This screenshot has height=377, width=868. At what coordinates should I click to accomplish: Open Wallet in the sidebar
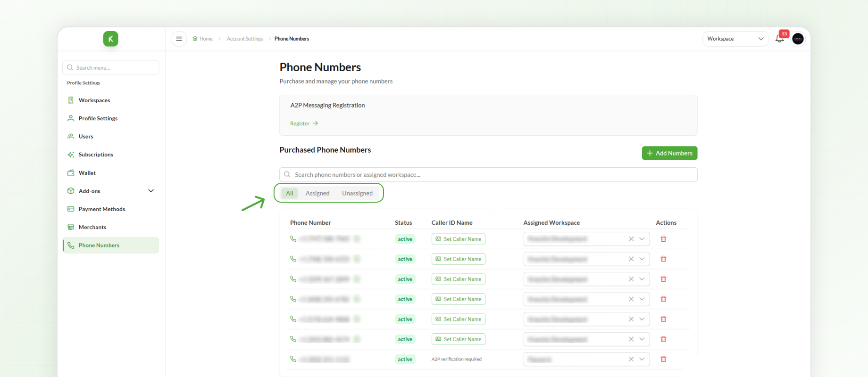coord(111,173)
